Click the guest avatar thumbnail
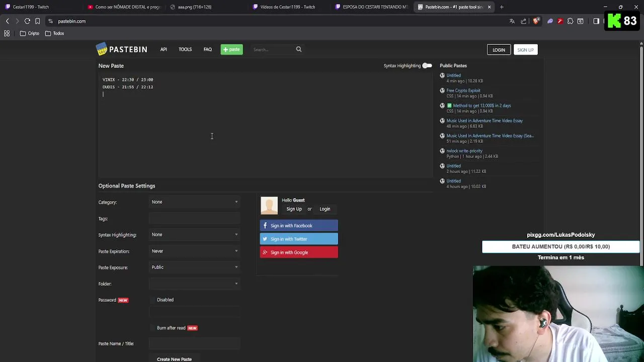The image size is (644, 362). (269, 206)
